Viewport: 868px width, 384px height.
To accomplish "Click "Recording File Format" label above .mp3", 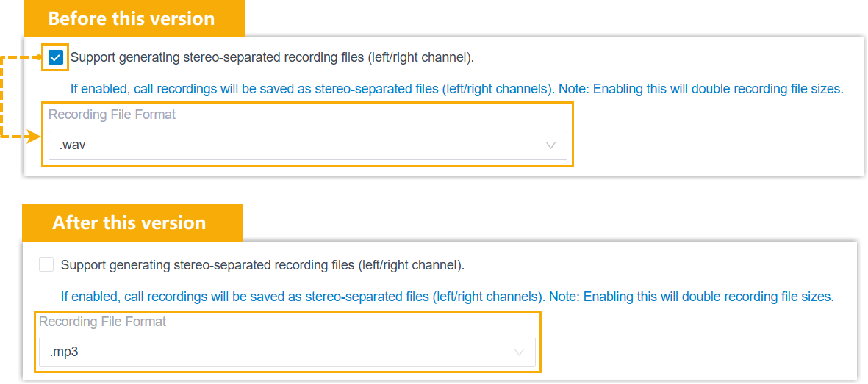I will 102,322.
